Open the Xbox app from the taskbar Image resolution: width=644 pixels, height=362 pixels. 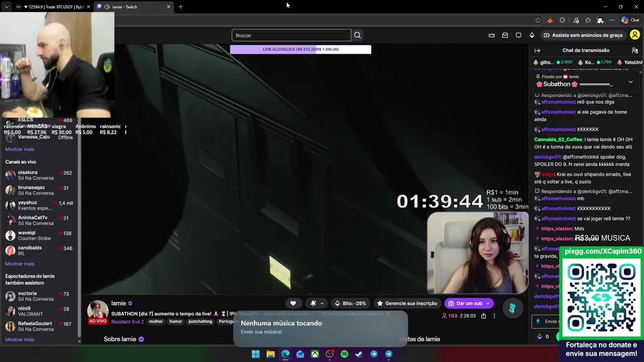pos(314,354)
